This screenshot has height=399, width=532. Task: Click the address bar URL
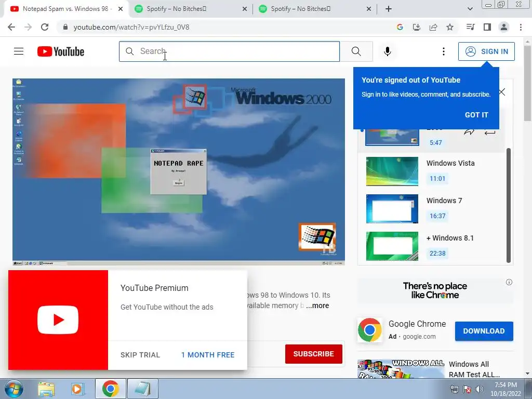(131, 27)
